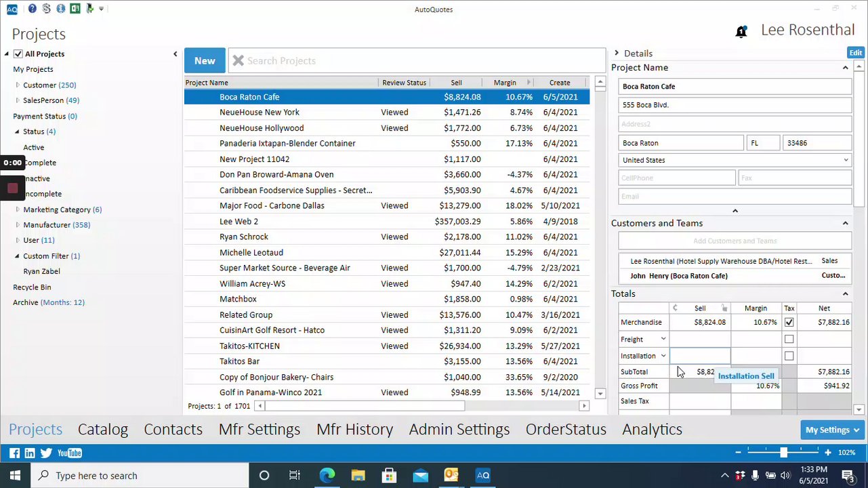Check the Freight Tax checkbox
Screen dimensions: 868x488
789,339
